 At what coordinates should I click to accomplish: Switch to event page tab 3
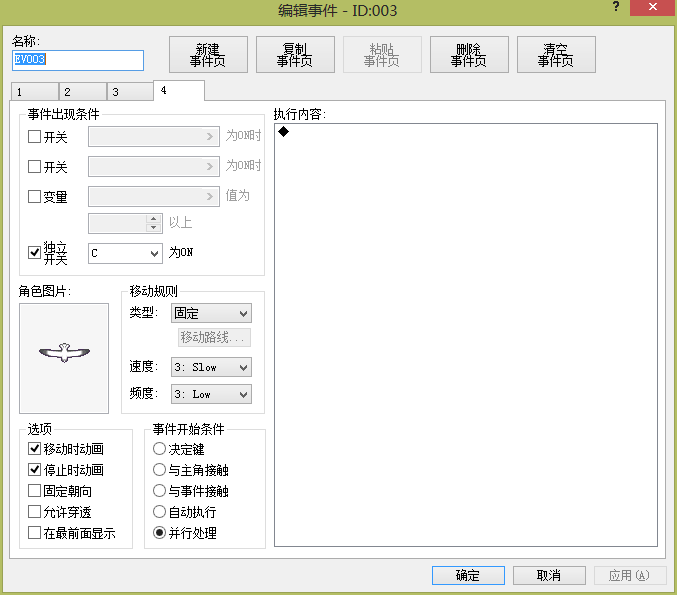coord(130,92)
